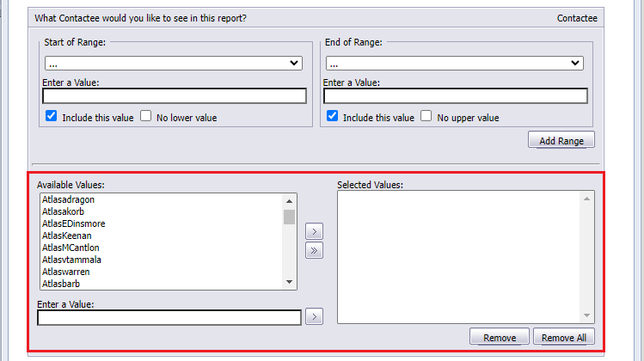Image resolution: width=644 pixels, height=361 pixels.
Task: Select AtlasKeenan in Available Values list
Action: pyautogui.click(x=66, y=236)
